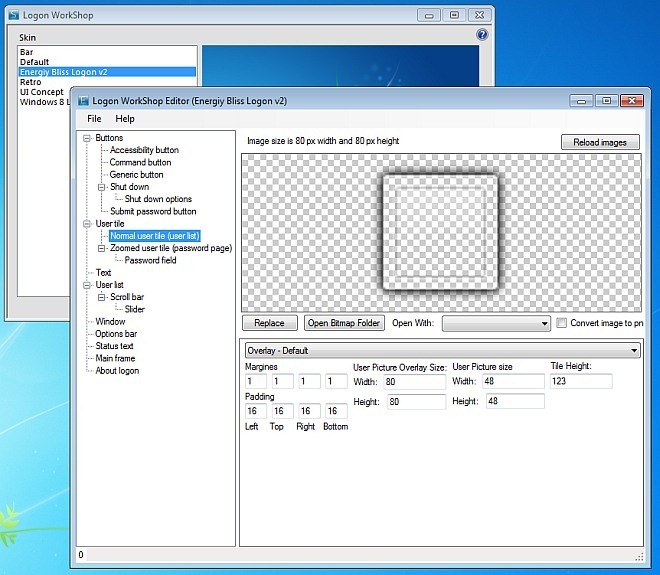Collapse the Zoomed user tile node
The width and height of the screenshot is (660, 575).
(101, 248)
